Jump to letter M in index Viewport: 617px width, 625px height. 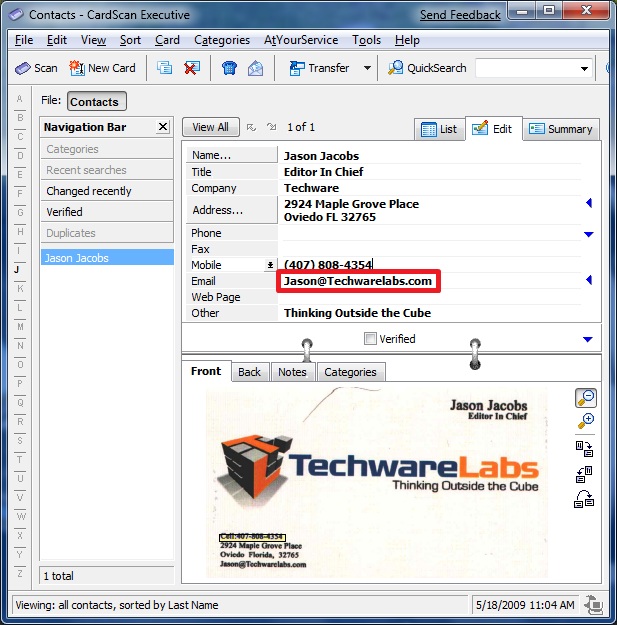click(20, 326)
